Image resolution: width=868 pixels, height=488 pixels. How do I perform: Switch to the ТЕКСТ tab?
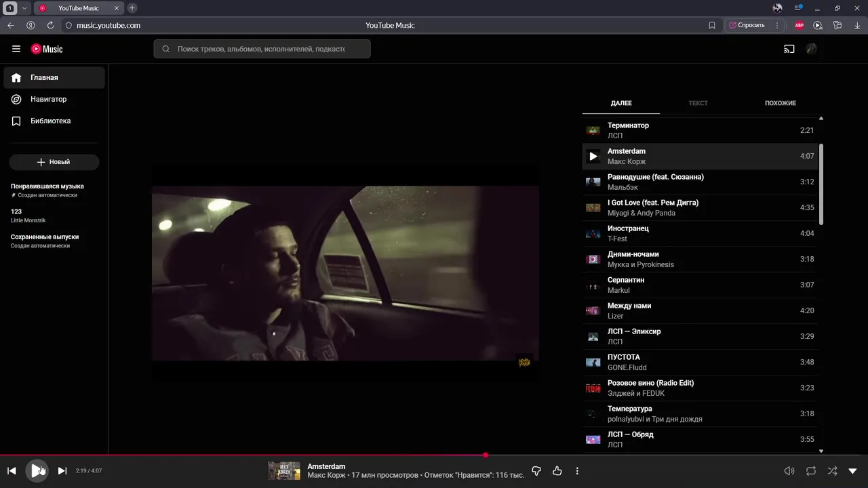point(698,103)
